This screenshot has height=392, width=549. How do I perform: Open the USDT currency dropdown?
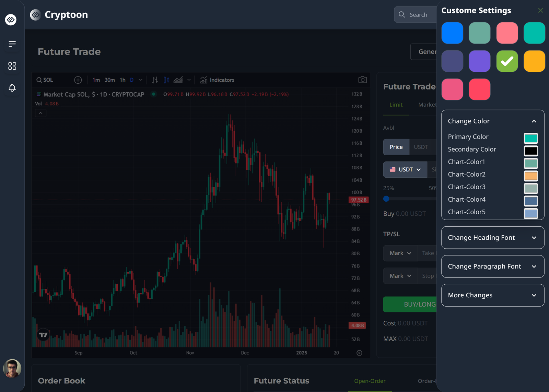tap(405, 170)
